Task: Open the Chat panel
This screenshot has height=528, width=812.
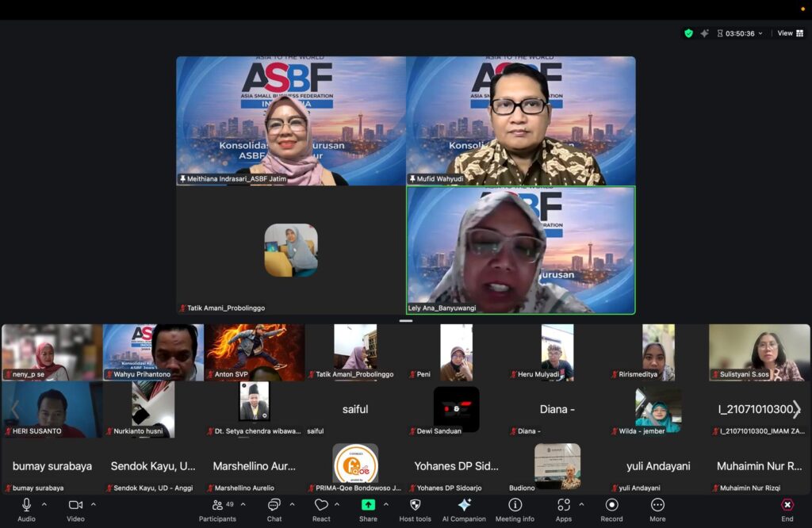Action: pos(274,509)
